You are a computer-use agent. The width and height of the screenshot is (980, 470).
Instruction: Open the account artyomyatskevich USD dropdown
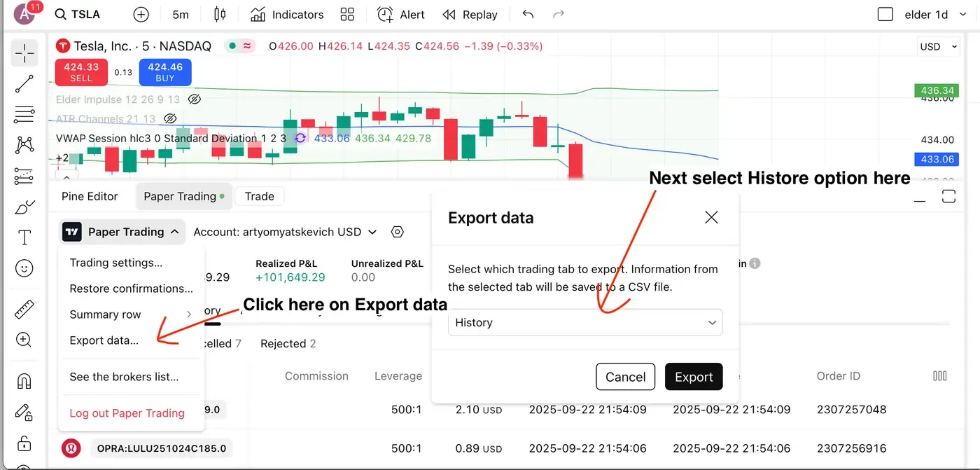(286, 232)
